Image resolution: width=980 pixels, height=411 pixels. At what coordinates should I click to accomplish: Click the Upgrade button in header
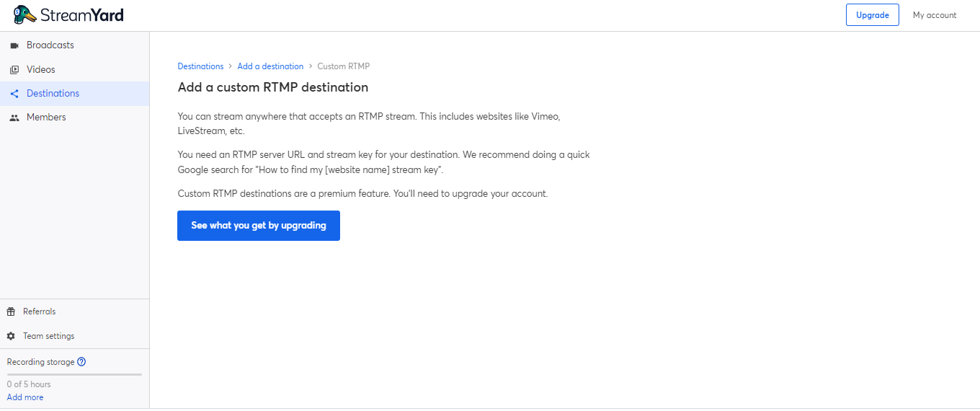point(872,15)
